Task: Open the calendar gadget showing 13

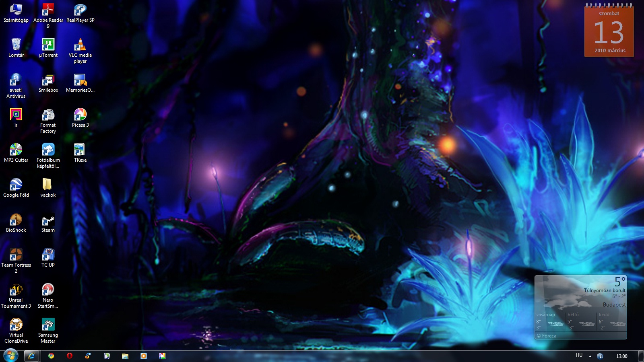Action: [x=609, y=30]
